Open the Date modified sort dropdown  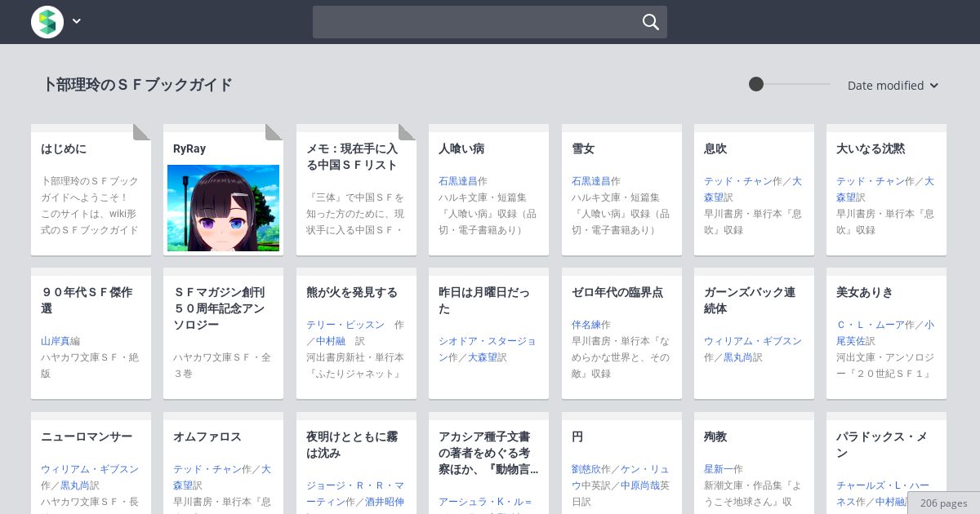coord(893,86)
